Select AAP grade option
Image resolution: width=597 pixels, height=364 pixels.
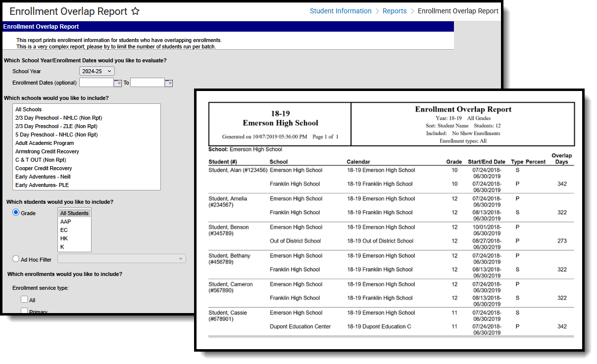[74, 222]
